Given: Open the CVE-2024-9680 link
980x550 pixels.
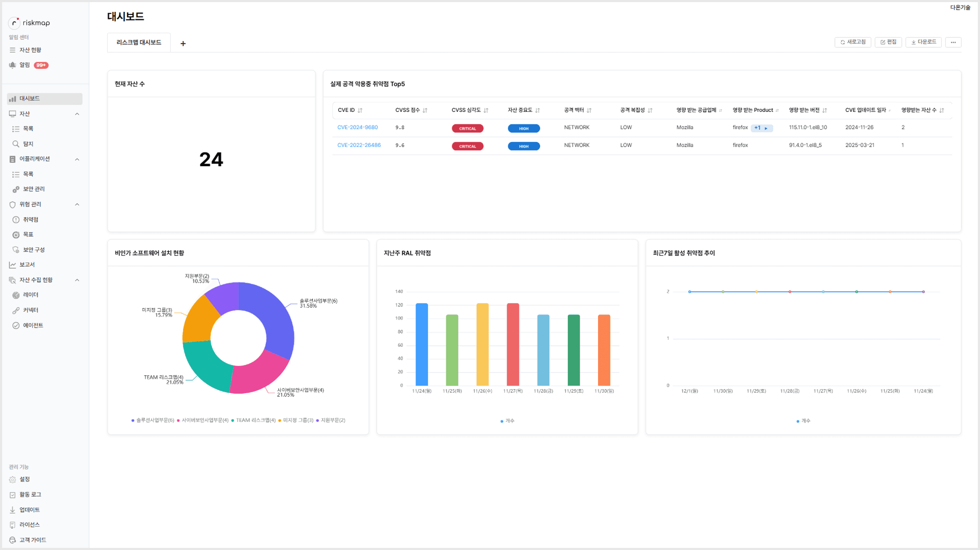Looking at the screenshot, I should point(357,128).
